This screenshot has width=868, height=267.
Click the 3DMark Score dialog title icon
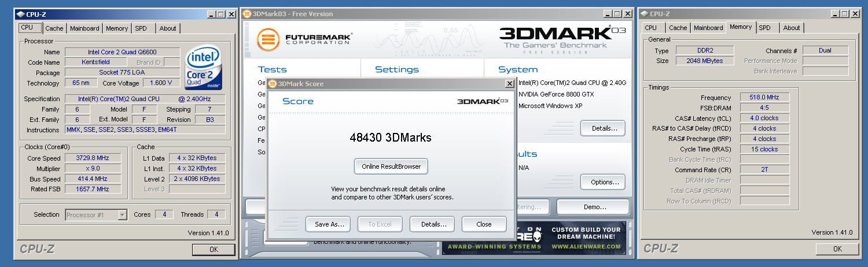pyautogui.click(x=273, y=84)
